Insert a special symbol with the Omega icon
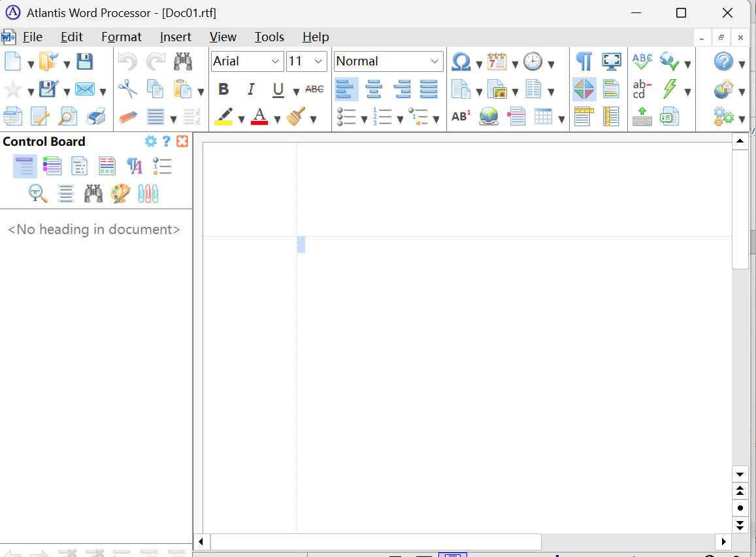The image size is (756, 557). tap(462, 61)
